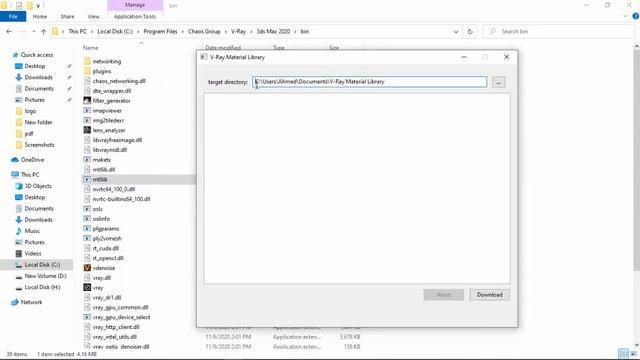Select the highlighted mtllib application
This screenshot has height=360, width=640.
click(100, 179)
